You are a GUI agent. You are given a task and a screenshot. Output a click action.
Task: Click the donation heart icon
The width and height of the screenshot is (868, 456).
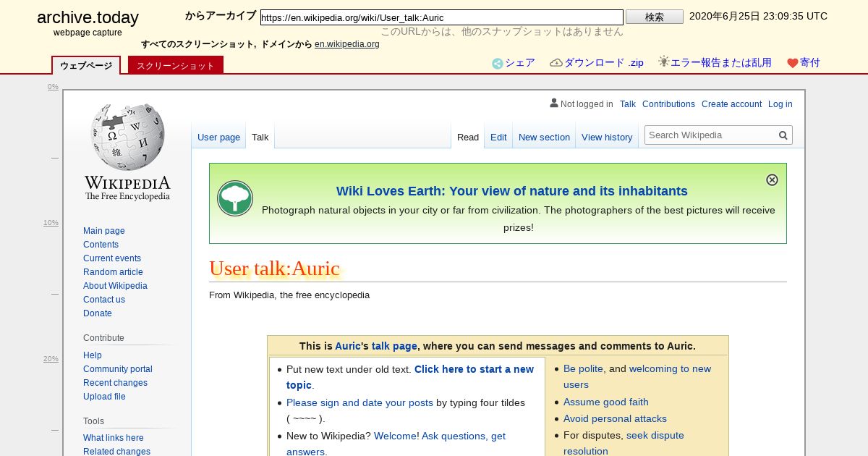click(793, 63)
